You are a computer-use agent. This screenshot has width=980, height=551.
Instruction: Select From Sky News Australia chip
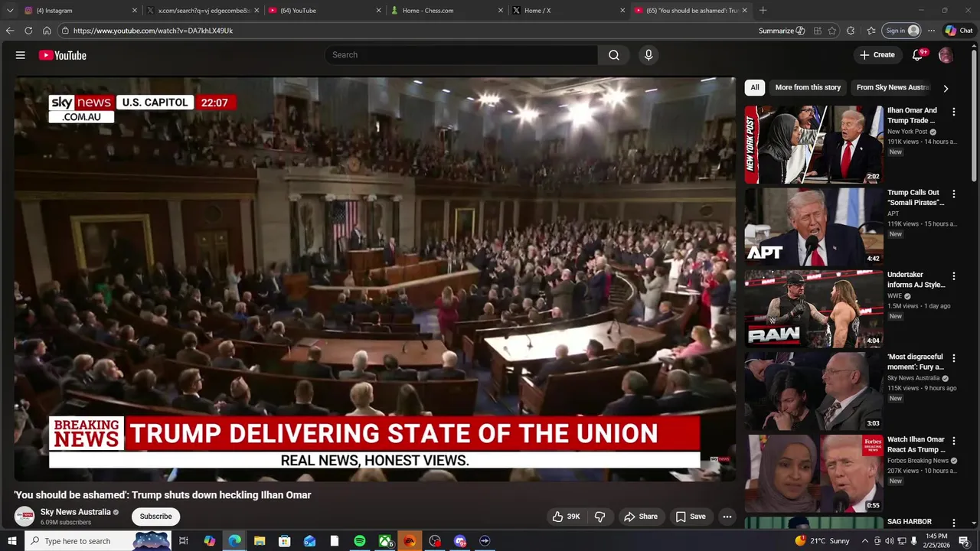pos(893,87)
